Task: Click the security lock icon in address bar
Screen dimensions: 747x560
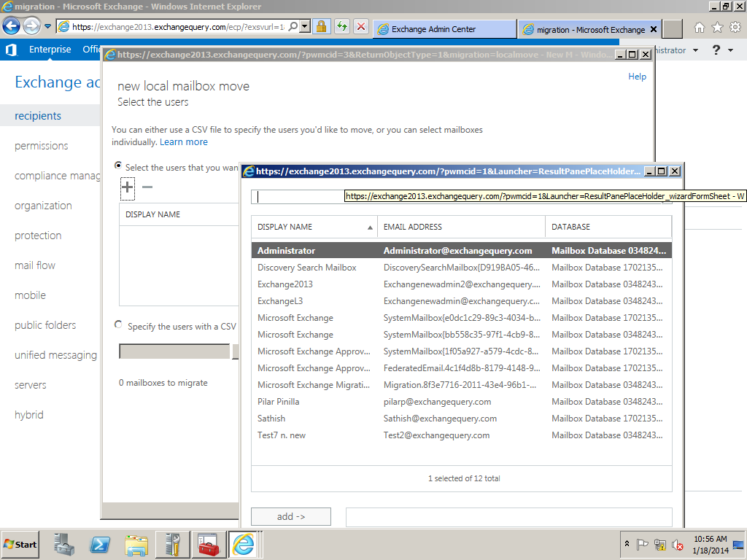Action: point(321,27)
